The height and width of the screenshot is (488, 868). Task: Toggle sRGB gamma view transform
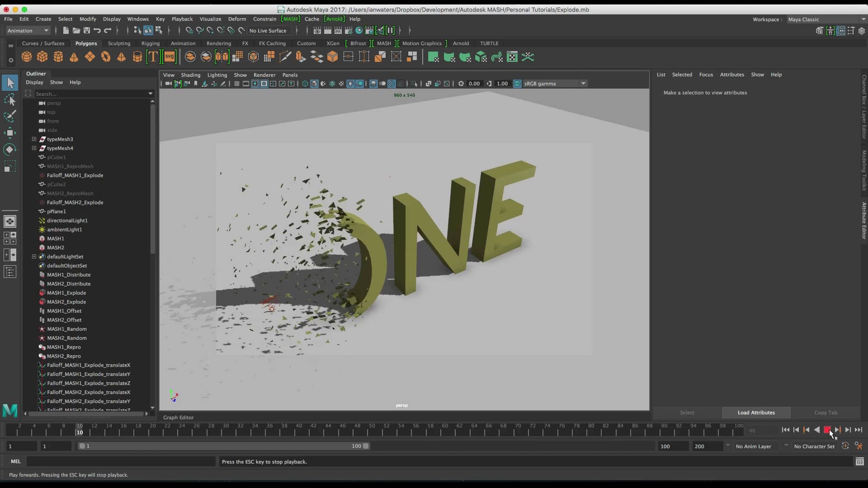point(517,84)
